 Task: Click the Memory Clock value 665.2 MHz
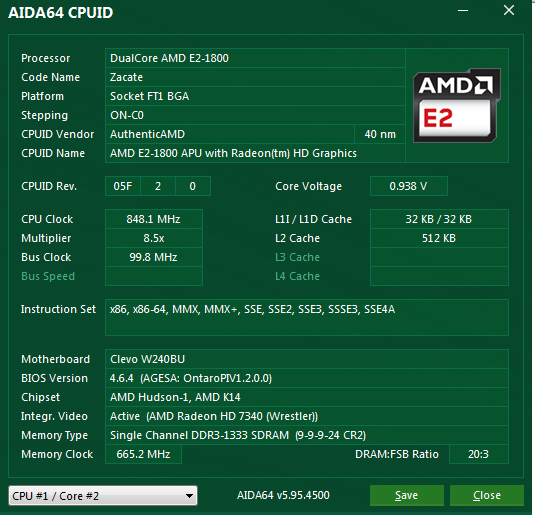coord(143,454)
